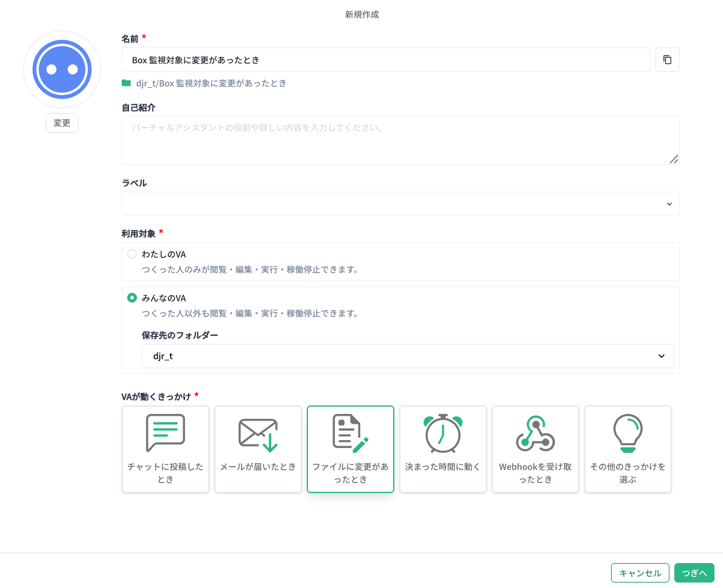Click the 名前 text input field
This screenshot has height=588, width=723.
[x=386, y=60]
